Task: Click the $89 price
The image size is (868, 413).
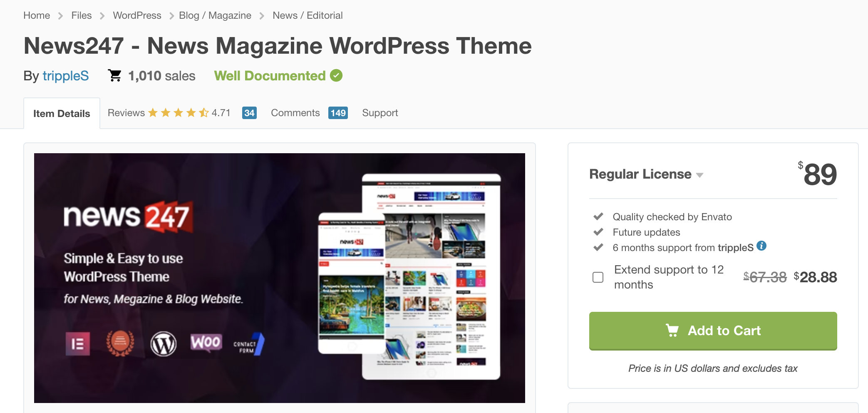Action: (x=817, y=174)
